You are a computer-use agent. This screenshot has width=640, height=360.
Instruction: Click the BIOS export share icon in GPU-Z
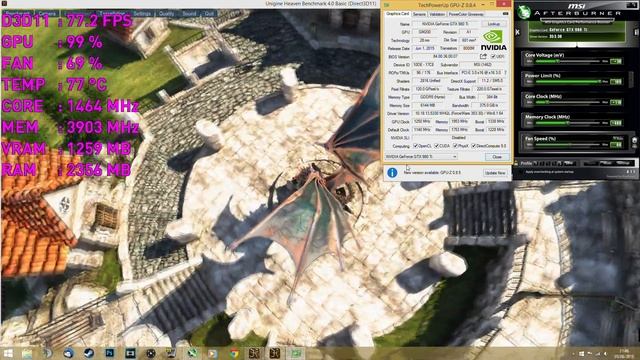(x=483, y=56)
